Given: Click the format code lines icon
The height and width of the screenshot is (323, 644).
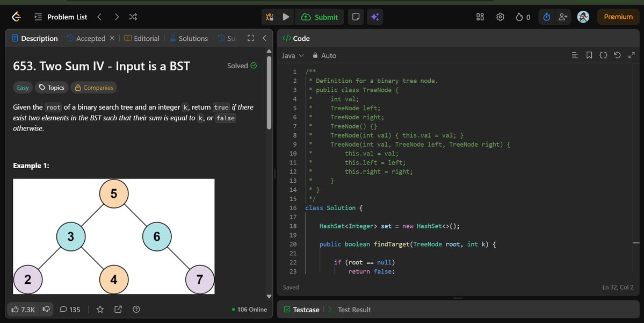Looking at the screenshot, I should [x=575, y=55].
